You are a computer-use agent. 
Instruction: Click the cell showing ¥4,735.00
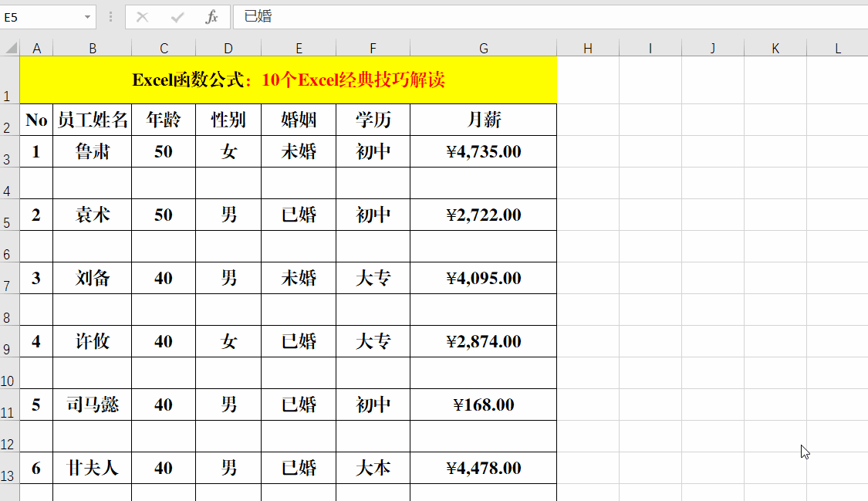(x=484, y=151)
